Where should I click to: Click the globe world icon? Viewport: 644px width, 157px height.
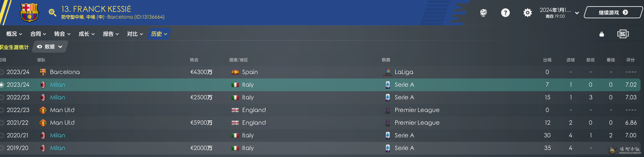tap(483, 13)
